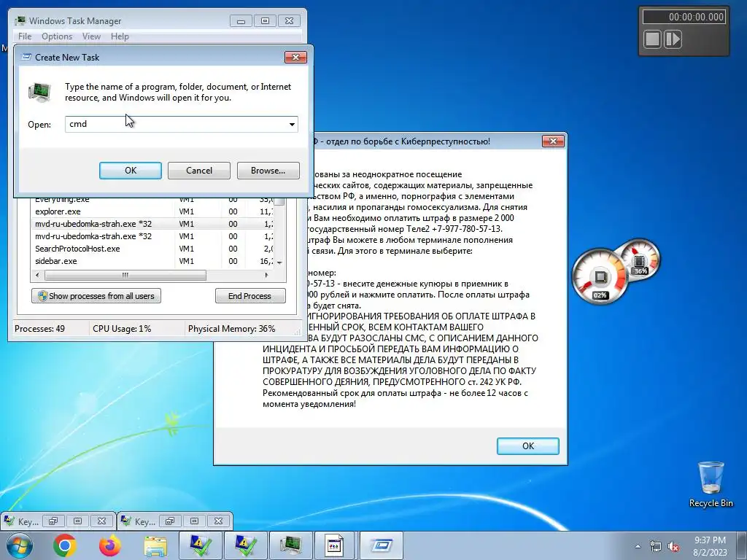This screenshot has height=560, width=747.
Task: Click process list scroll-left arrow
Action: [x=38, y=275]
